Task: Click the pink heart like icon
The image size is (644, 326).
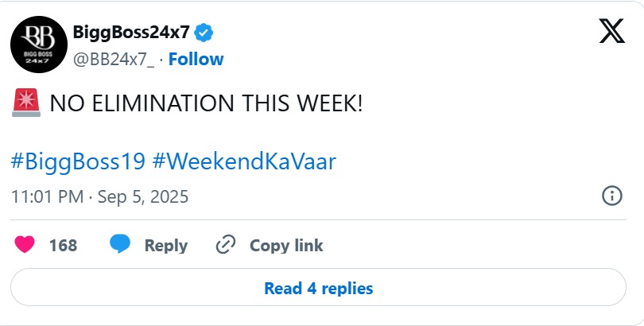Action: pyautogui.click(x=25, y=245)
